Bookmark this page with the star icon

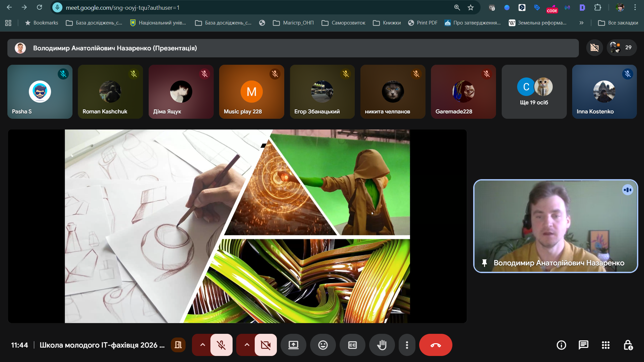point(470,7)
